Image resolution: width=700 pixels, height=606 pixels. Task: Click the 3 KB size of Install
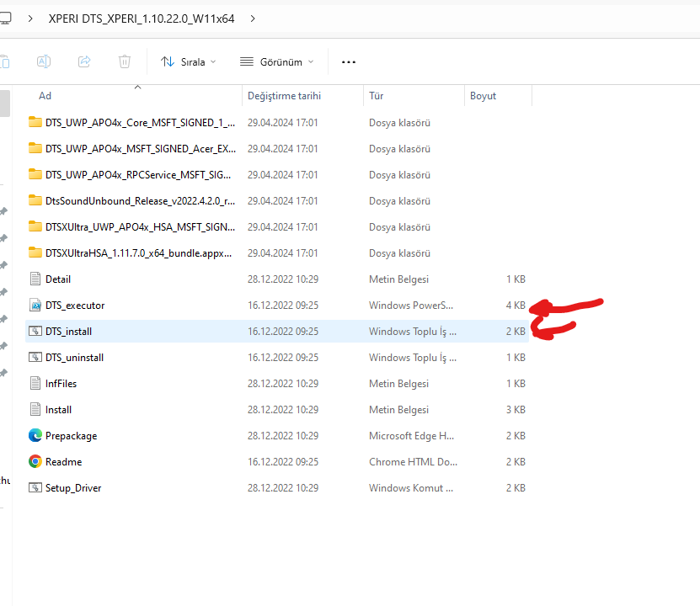(516, 410)
